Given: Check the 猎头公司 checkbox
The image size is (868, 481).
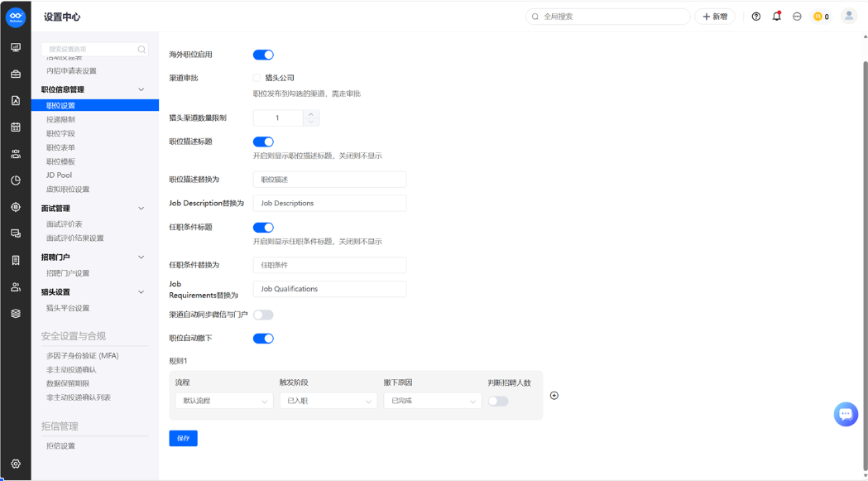Looking at the screenshot, I should pos(257,78).
